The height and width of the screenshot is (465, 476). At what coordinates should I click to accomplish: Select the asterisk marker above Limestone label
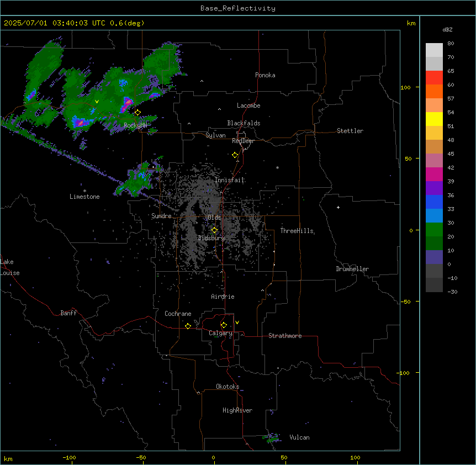click(84, 191)
